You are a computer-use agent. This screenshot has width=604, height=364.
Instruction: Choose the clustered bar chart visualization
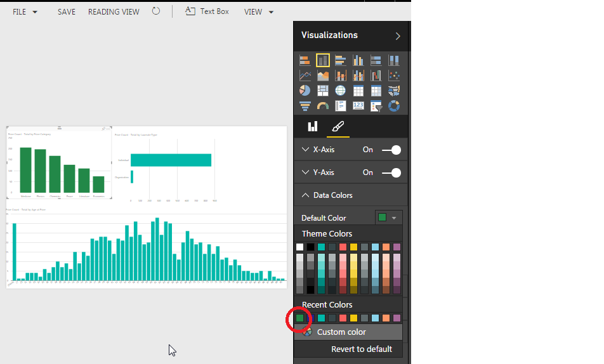pos(341,60)
